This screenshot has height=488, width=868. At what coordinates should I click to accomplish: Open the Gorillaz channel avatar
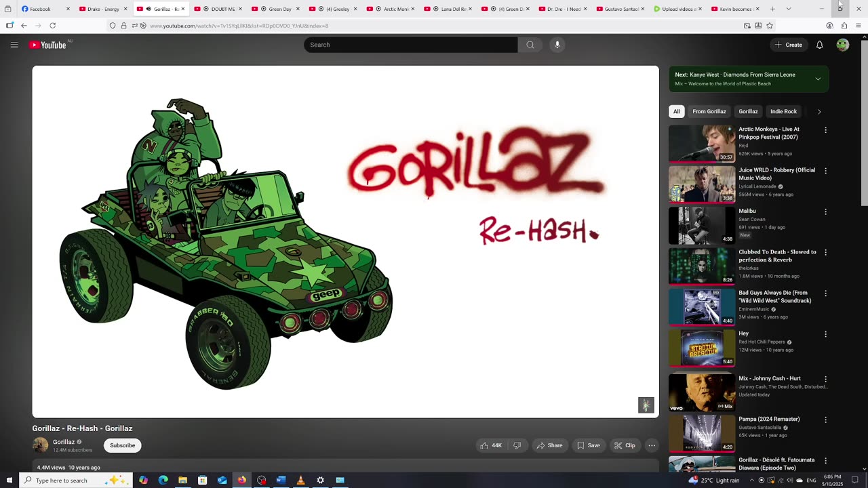pyautogui.click(x=40, y=445)
